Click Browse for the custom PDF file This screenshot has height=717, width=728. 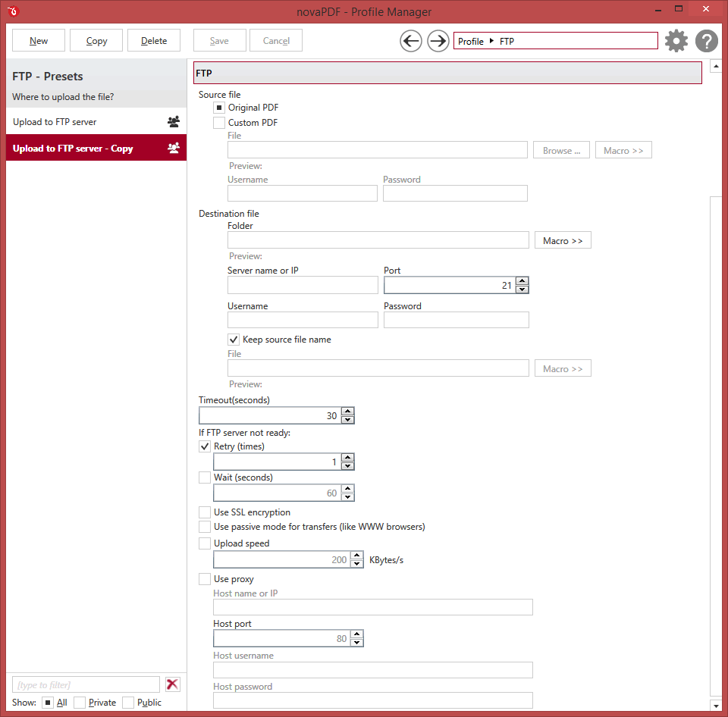(561, 150)
